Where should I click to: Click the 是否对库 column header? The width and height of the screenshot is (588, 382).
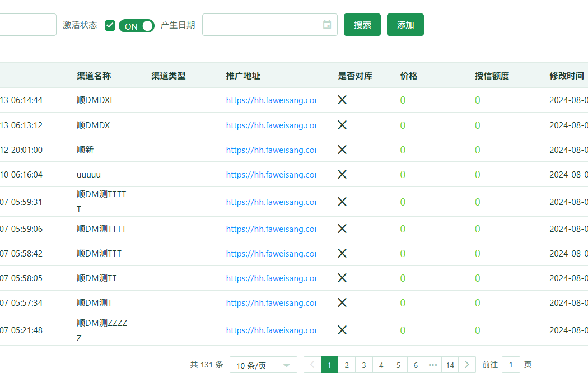tap(355, 76)
